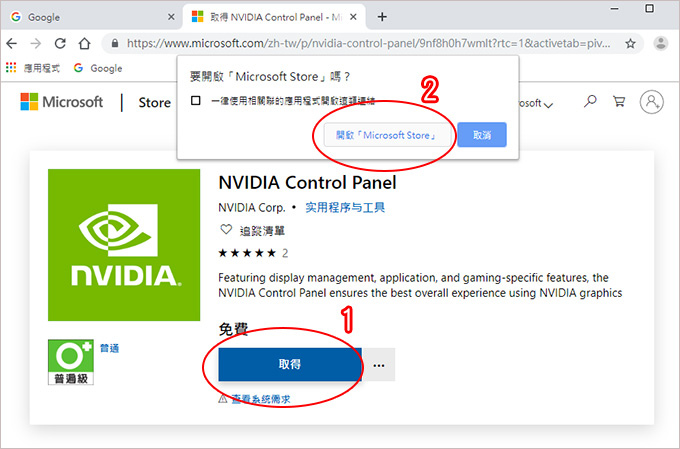This screenshot has height=449, width=680.
Task: Open the more options ellipsis button
Action: click(379, 365)
